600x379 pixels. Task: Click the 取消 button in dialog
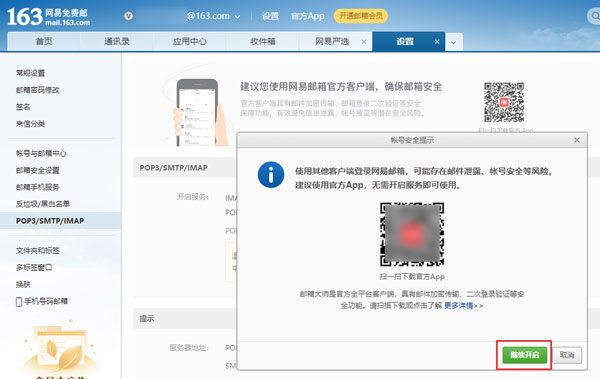tap(567, 355)
